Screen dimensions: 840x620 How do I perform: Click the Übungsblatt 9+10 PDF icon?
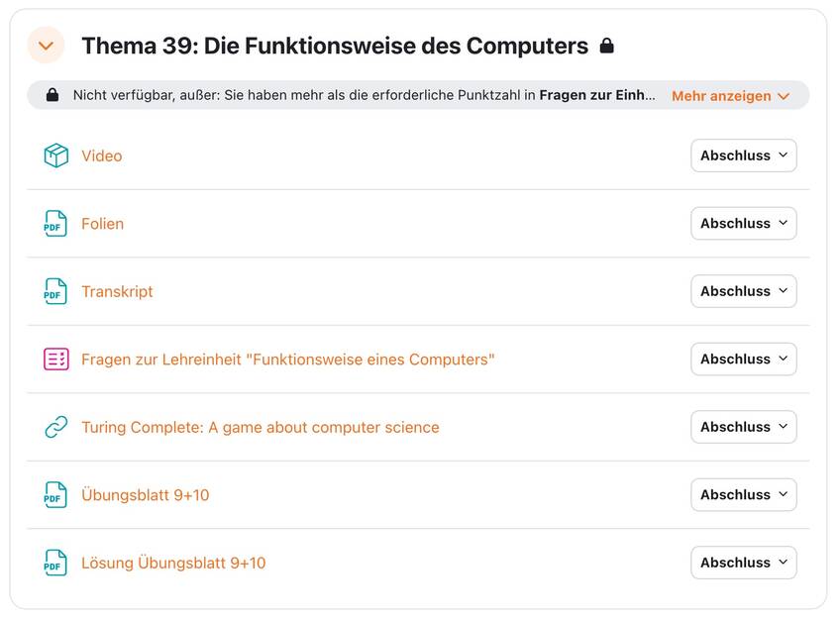coord(55,495)
